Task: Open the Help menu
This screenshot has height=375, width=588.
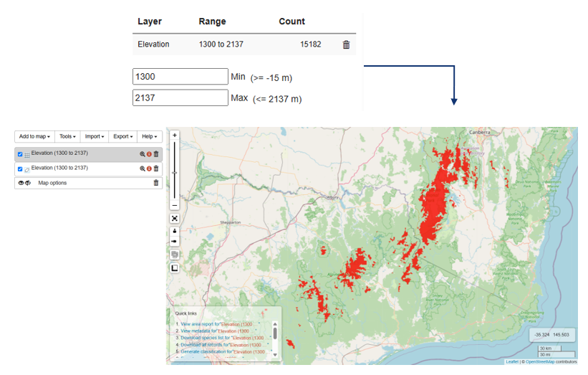Action: 149,136
